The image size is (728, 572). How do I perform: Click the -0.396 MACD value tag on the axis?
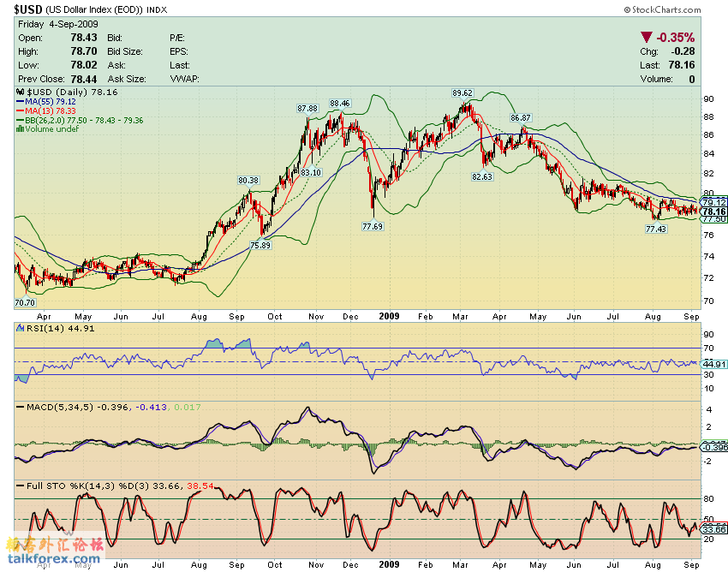tap(713, 448)
